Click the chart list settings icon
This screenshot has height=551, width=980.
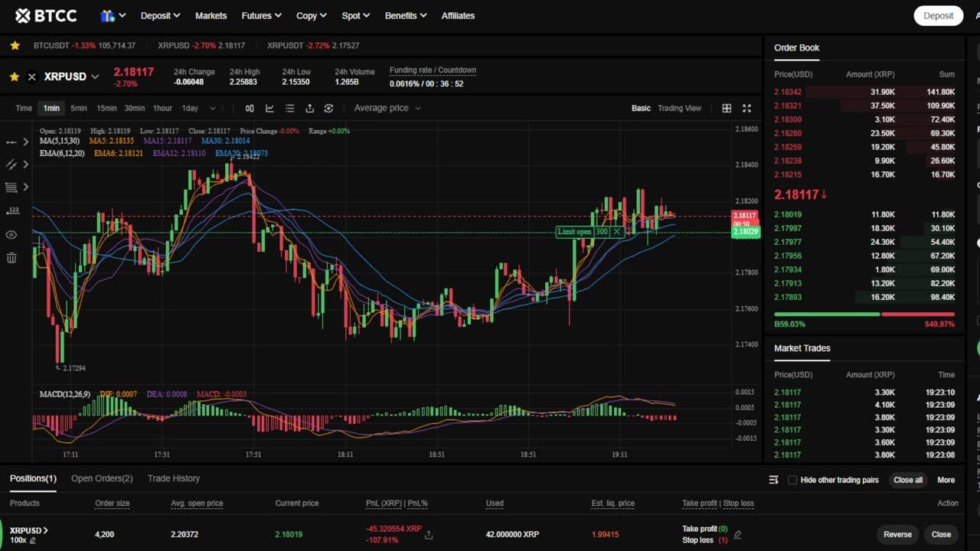click(289, 108)
